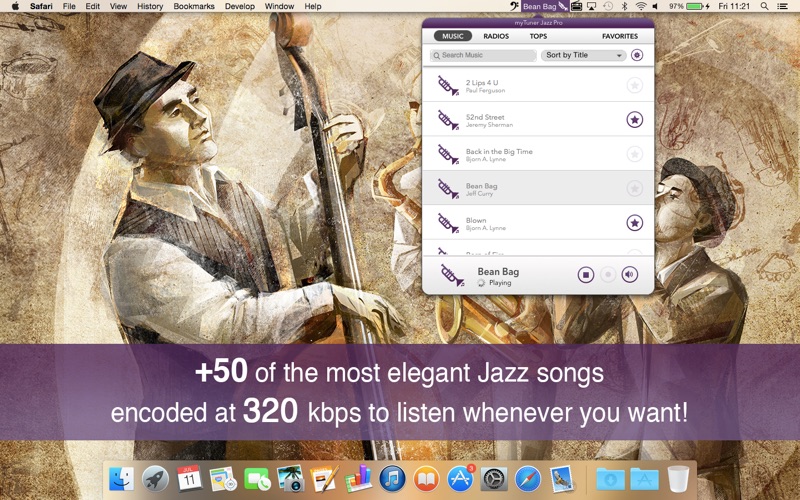Screen dimensions: 800x500
Task: Open the File menu
Action: tap(69, 6)
